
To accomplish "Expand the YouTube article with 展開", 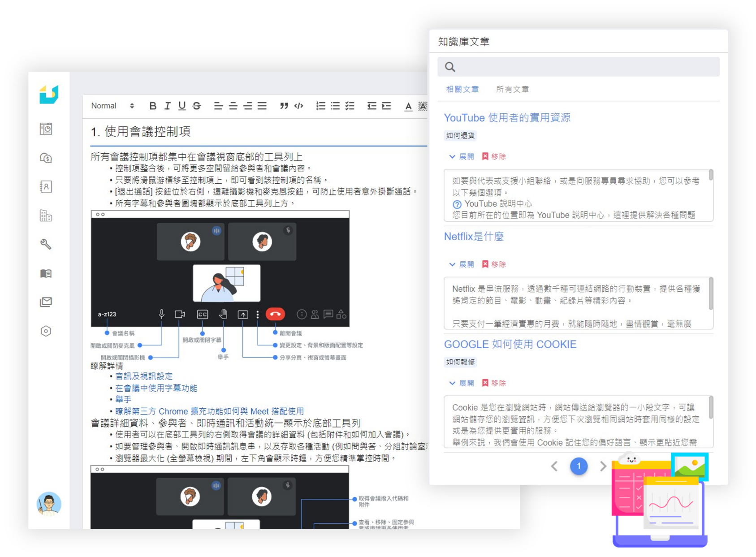I will click(462, 156).
